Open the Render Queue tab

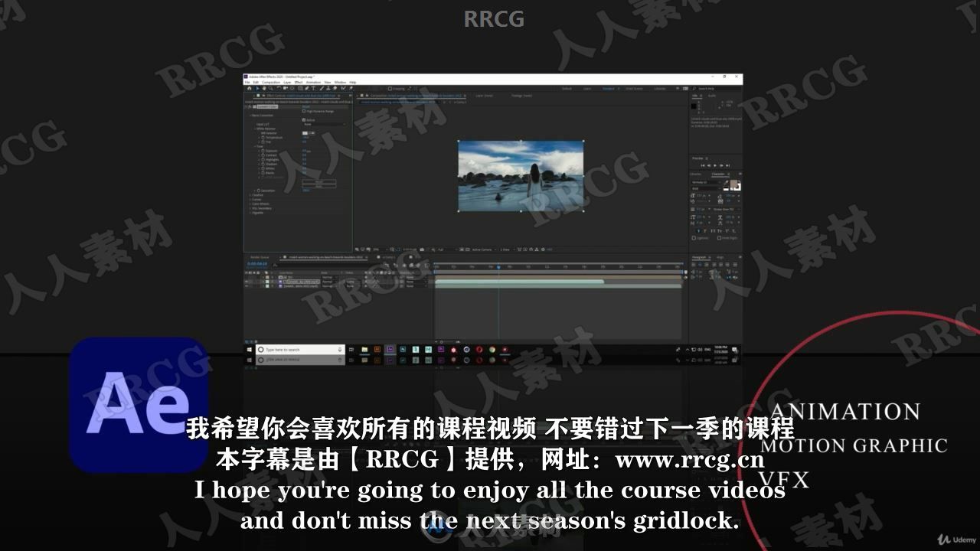[260, 257]
